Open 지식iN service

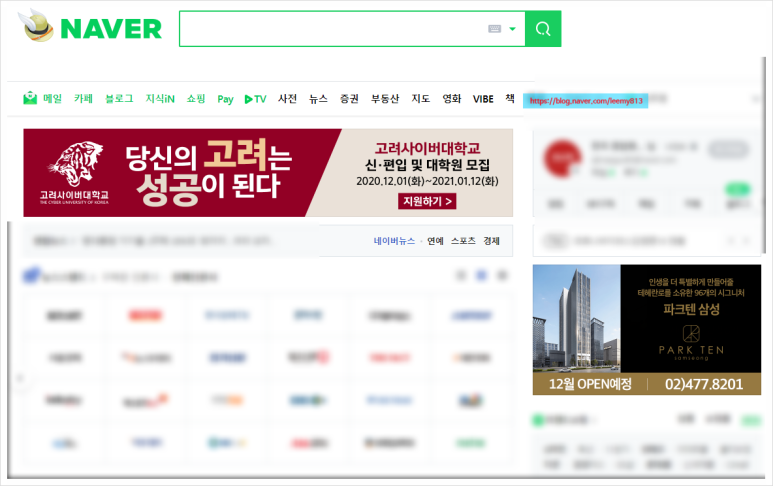[160, 99]
